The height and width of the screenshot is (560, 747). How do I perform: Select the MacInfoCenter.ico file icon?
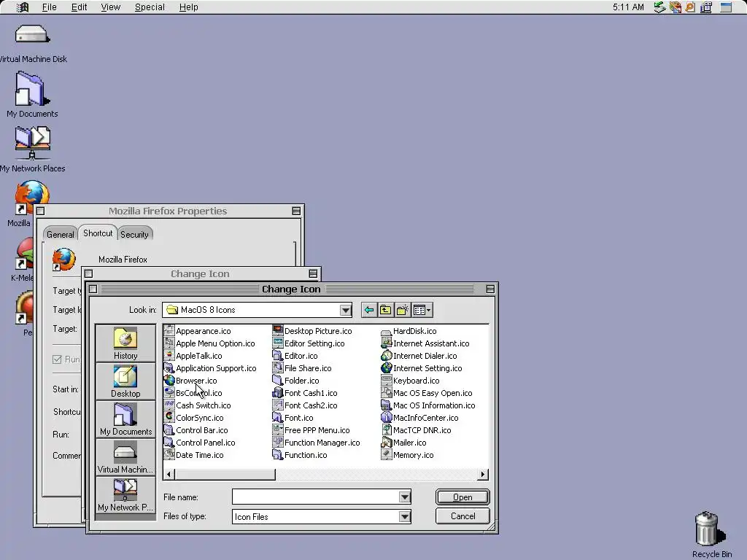387,418
